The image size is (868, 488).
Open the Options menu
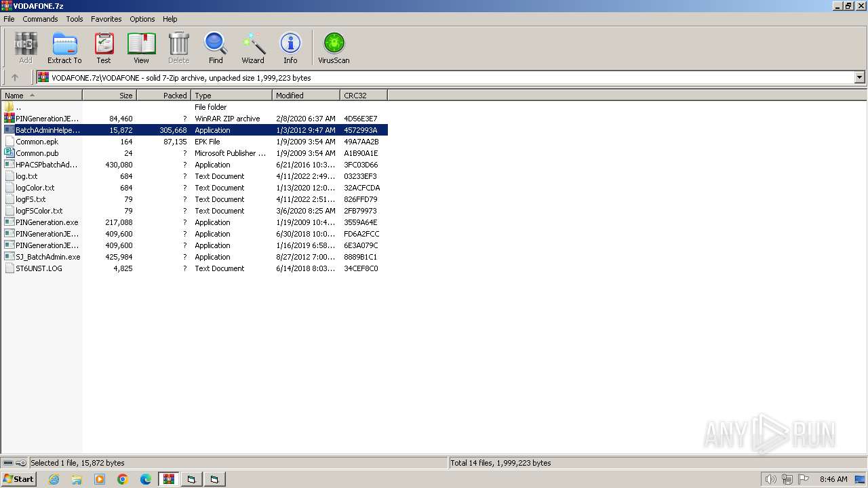click(x=142, y=19)
